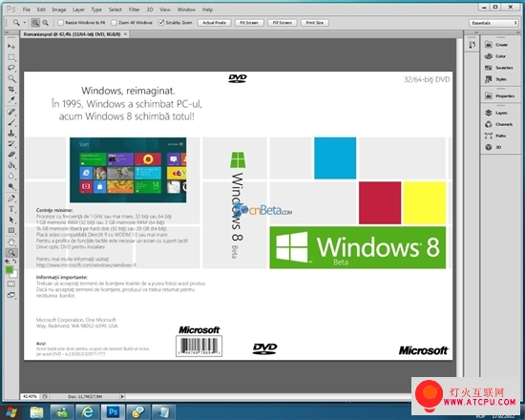Select the Brush tool
The width and height of the screenshot is (525, 420).
(x=11, y=122)
